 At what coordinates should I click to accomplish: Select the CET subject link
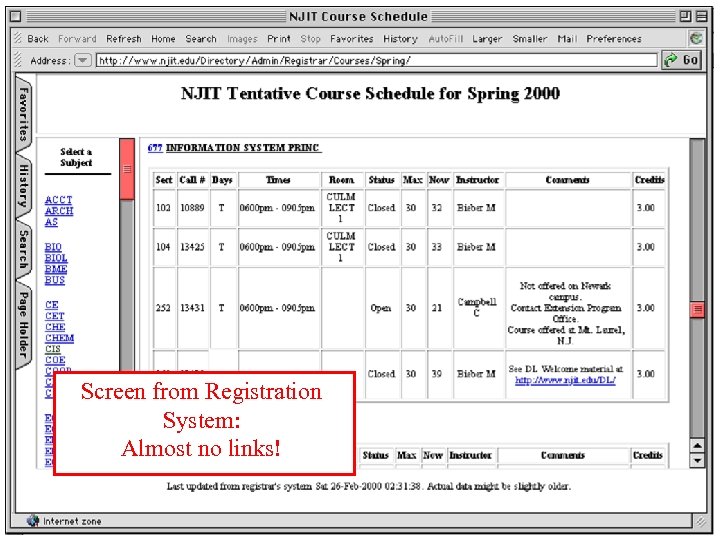coord(55,316)
